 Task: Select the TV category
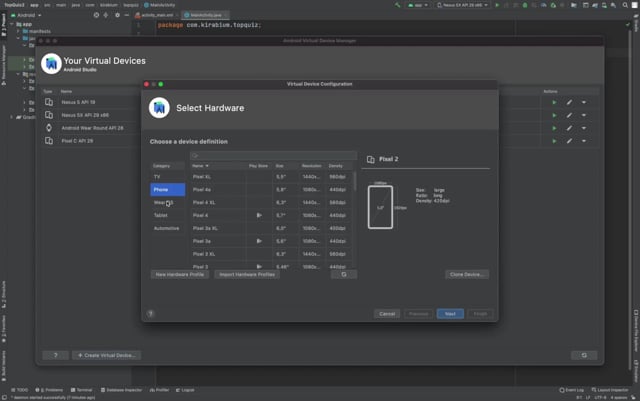[x=167, y=177]
